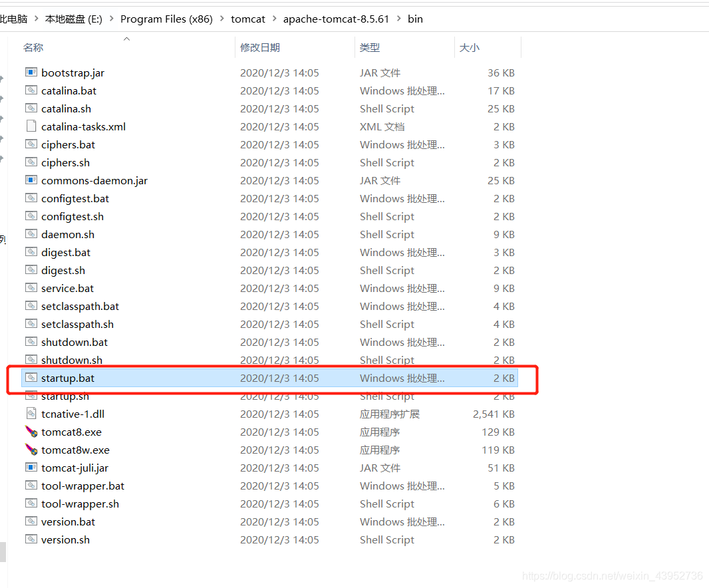Click the catalina-tasks.xml document icon
This screenshot has width=709, height=588.
(x=31, y=126)
